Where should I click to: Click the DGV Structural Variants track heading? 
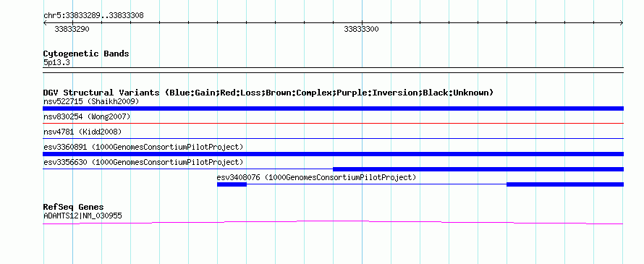point(268,93)
